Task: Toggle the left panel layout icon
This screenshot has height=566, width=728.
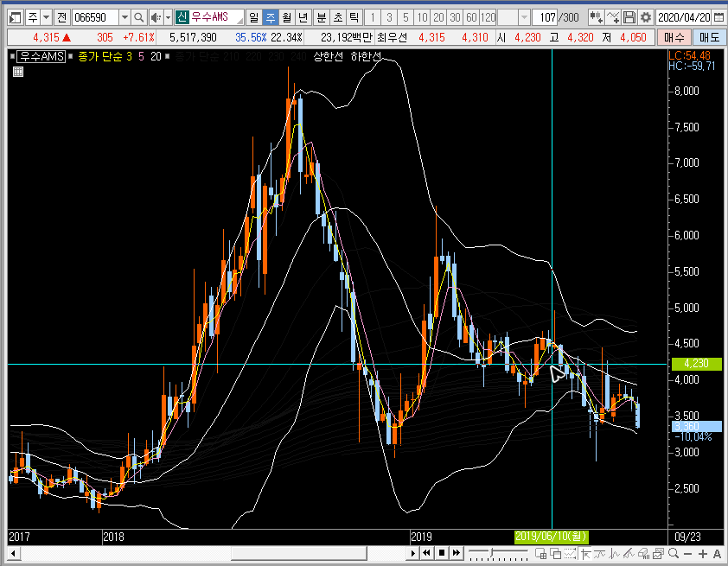Action: [x=15, y=17]
